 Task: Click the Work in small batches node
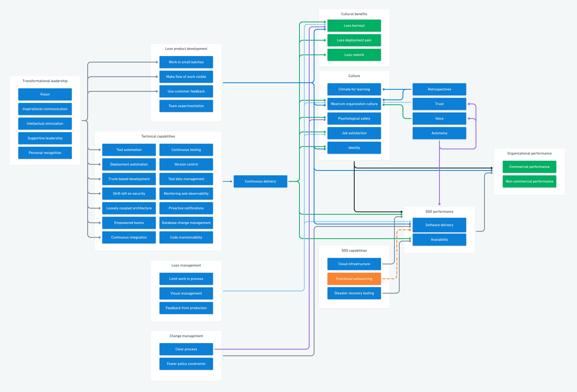pyautogui.click(x=186, y=62)
